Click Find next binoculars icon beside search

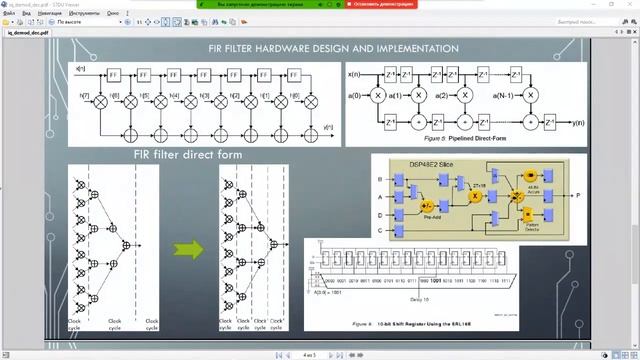(633, 22)
